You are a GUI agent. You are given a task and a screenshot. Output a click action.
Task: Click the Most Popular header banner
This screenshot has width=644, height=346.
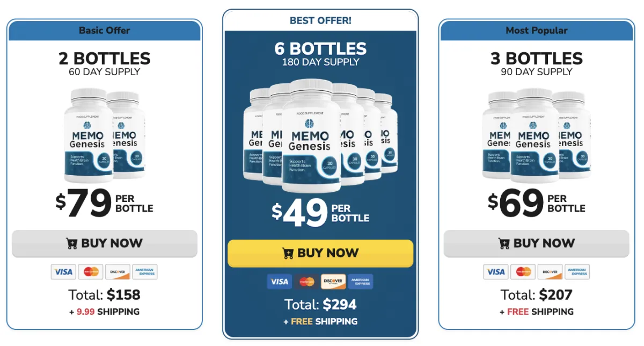click(x=536, y=31)
